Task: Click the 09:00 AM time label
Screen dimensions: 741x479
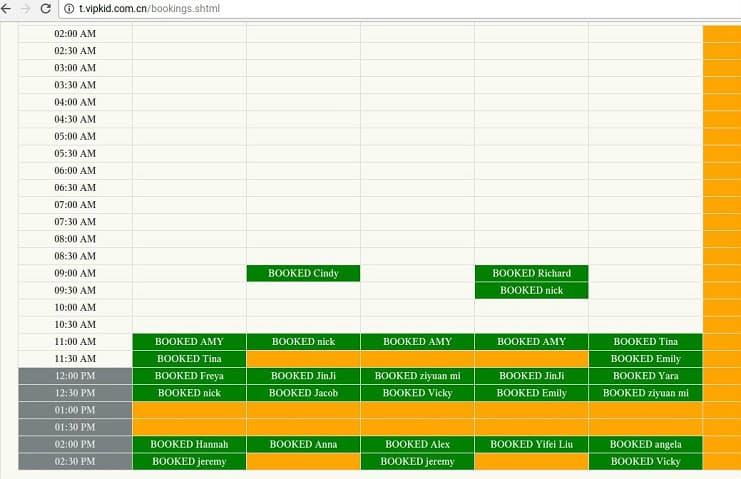Action: [75, 273]
